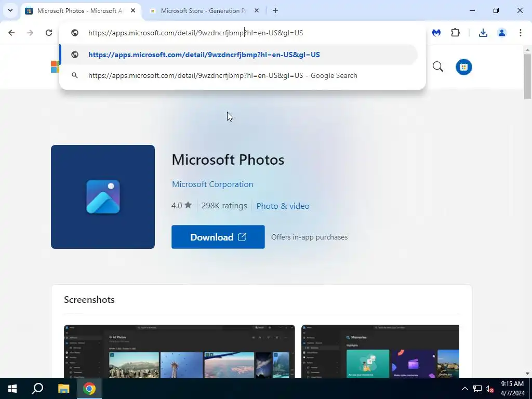Open the Photo & video category link

tap(283, 206)
